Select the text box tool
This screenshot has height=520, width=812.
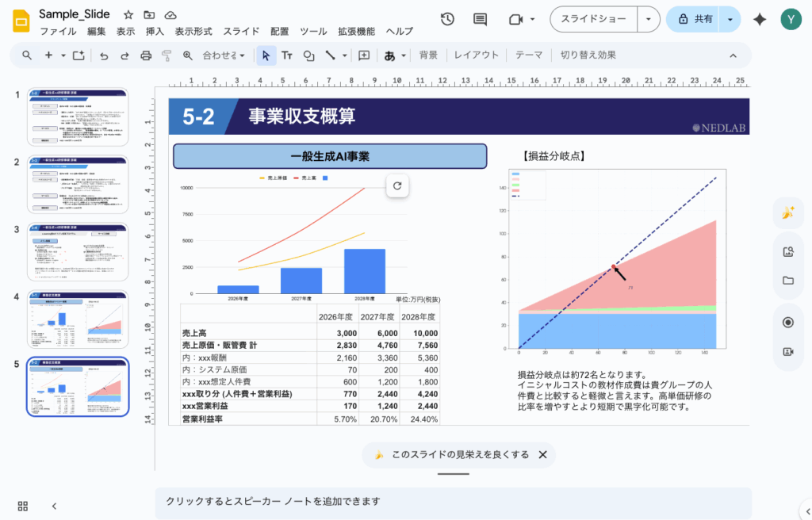point(287,55)
